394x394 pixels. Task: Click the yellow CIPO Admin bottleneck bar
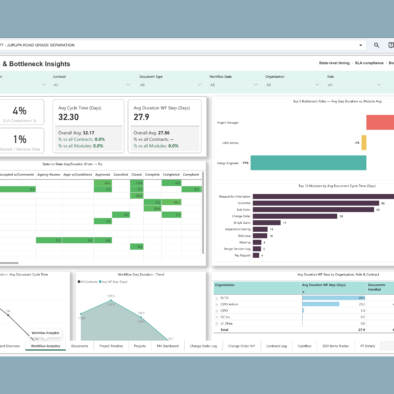click(364, 143)
